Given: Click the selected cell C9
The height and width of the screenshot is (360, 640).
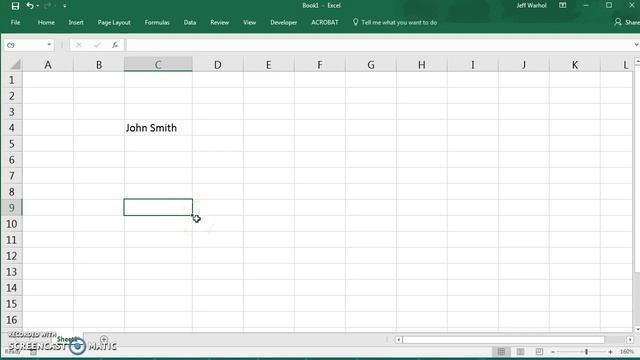Looking at the screenshot, I should pos(158,207).
